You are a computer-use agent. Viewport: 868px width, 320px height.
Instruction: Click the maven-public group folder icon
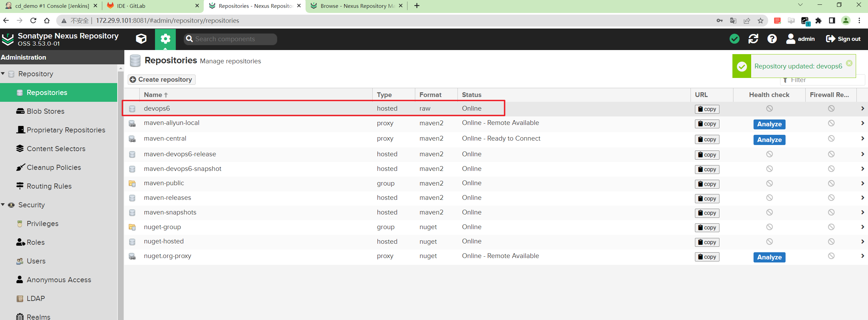[132, 183]
